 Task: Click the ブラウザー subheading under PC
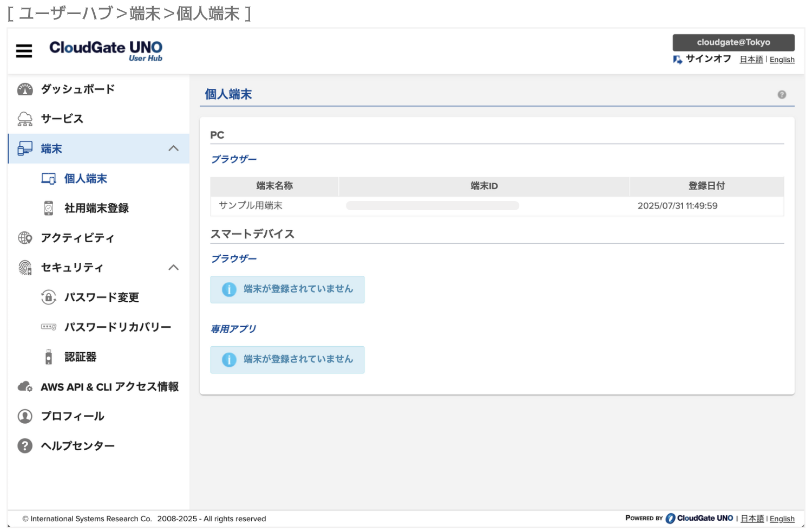click(234, 159)
